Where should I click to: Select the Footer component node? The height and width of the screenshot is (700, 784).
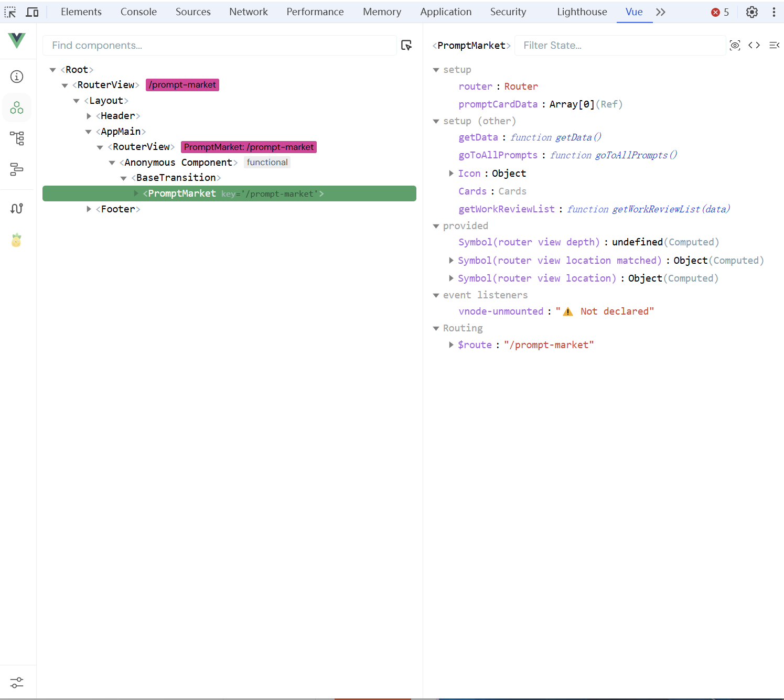click(118, 209)
